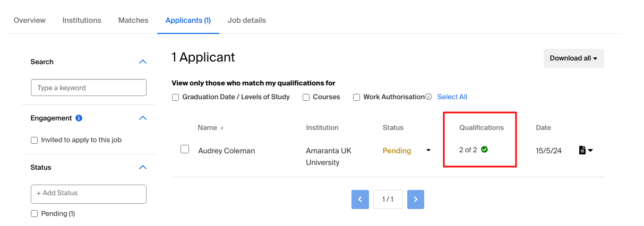Click the Work Authorisation info icon
The height and width of the screenshot is (226, 644).
[x=428, y=97]
